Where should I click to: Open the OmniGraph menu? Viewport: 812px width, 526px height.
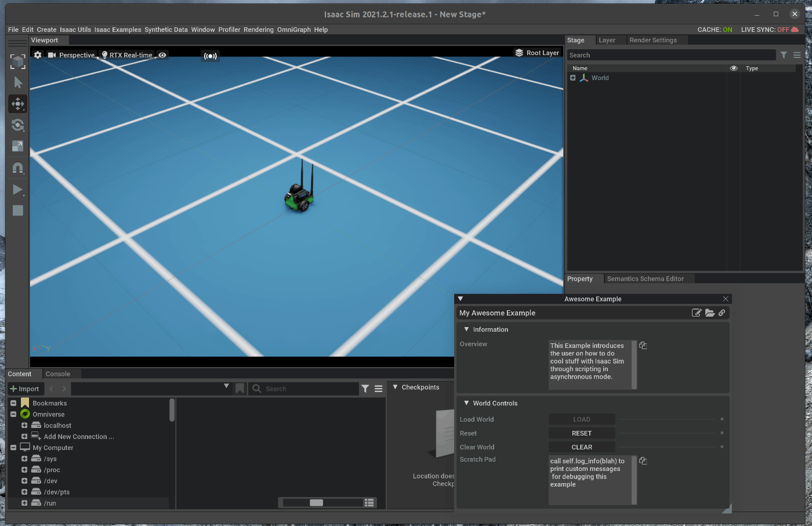coord(294,30)
